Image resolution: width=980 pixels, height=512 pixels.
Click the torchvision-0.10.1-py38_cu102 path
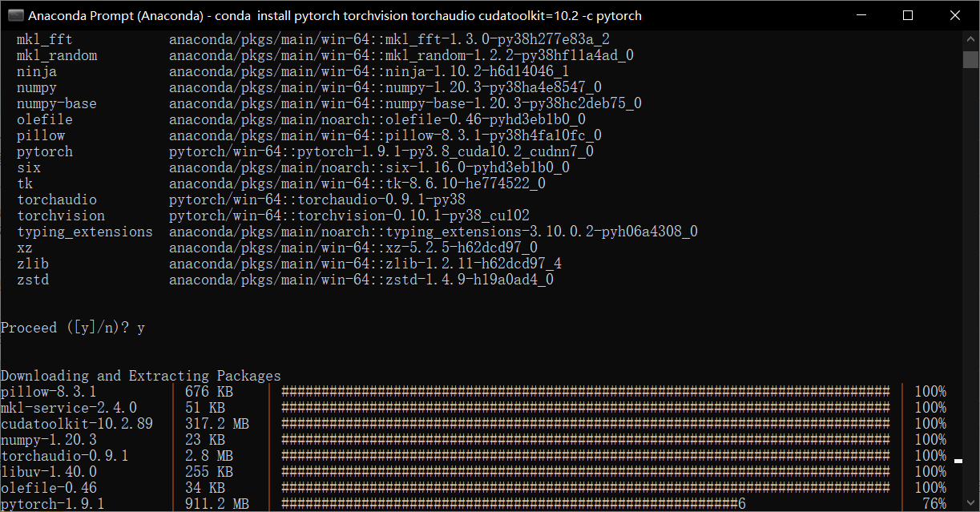(x=349, y=216)
